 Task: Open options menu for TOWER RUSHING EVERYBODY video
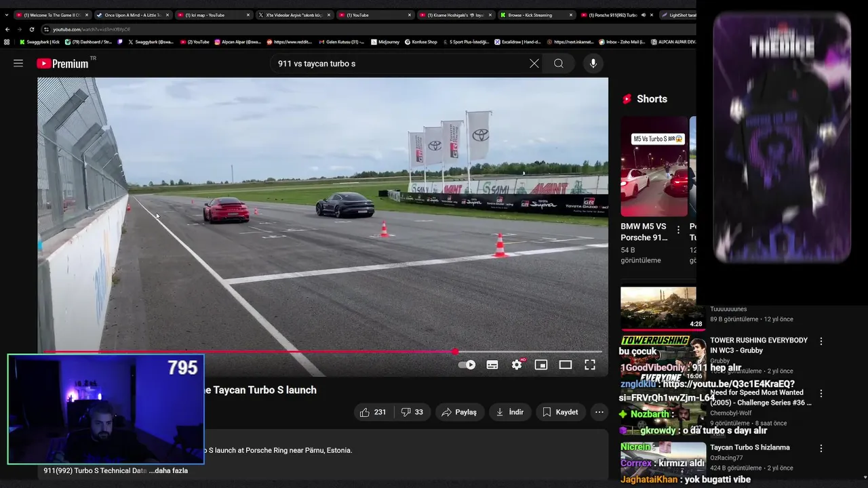point(821,342)
